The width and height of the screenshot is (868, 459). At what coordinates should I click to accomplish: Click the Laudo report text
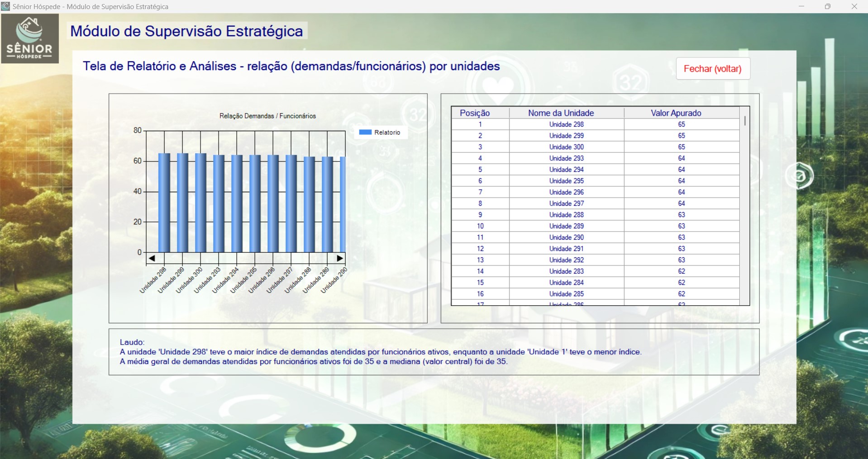tap(380, 352)
